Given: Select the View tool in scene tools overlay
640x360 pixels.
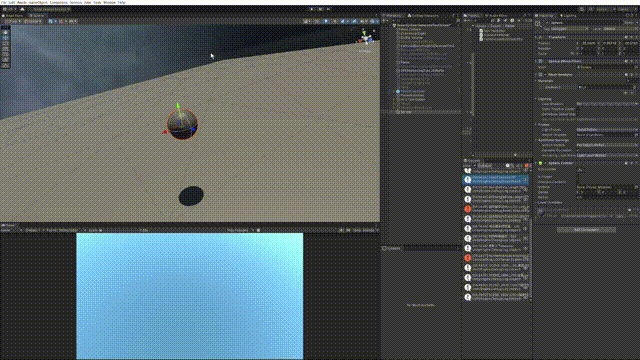Looking at the screenshot, I should point(5,32).
